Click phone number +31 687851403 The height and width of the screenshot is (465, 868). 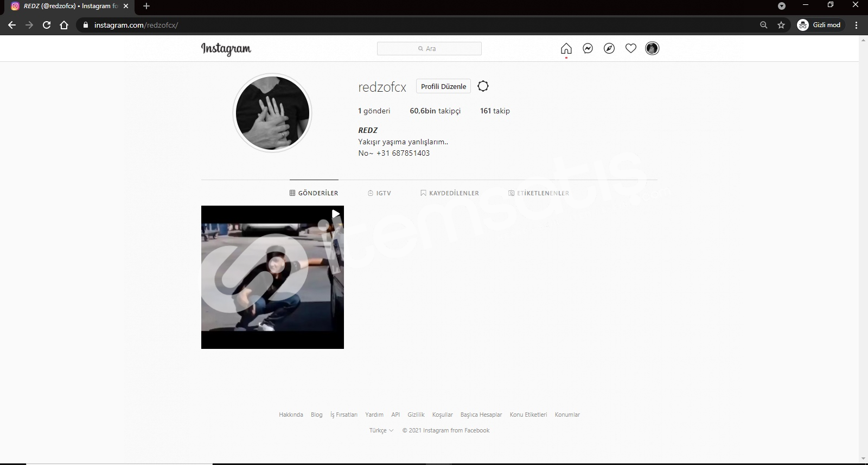point(403,153)
